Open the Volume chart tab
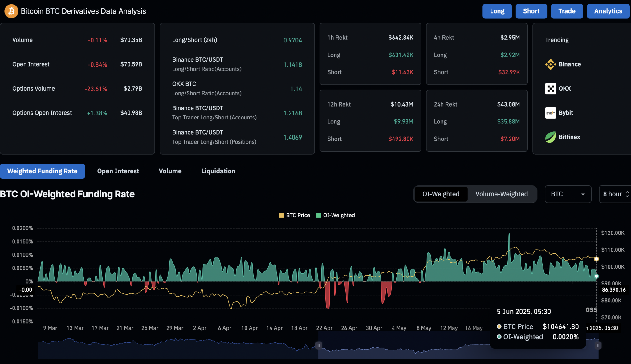This screenshot has height=364, width=631. click(170, 171)
